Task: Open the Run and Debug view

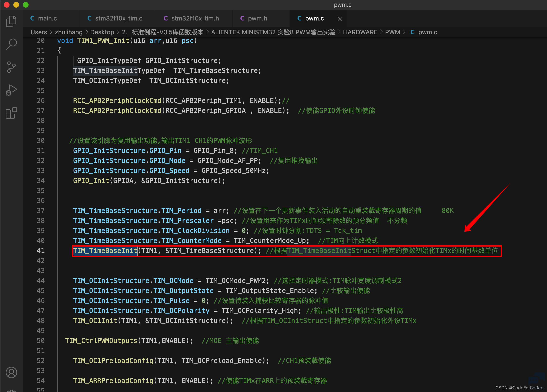Action: click(x=11, y=90)
